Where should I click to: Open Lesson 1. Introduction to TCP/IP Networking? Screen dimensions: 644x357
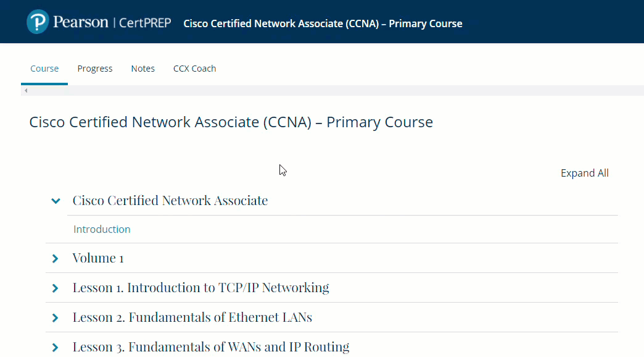pos(200,287)
